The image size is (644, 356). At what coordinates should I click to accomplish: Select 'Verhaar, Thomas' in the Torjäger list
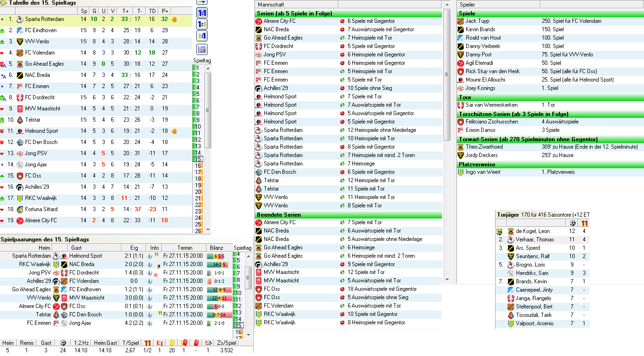[x=543, y=240]
